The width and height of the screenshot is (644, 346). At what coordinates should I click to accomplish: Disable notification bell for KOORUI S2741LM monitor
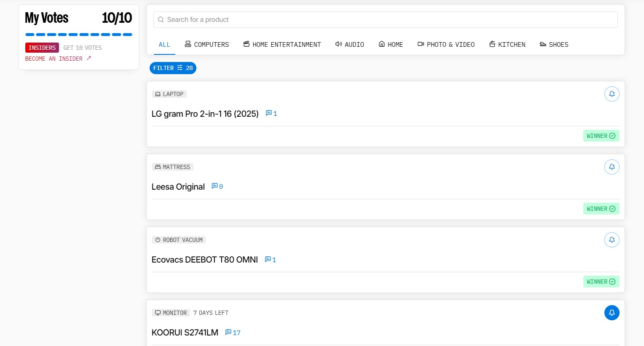612,313
